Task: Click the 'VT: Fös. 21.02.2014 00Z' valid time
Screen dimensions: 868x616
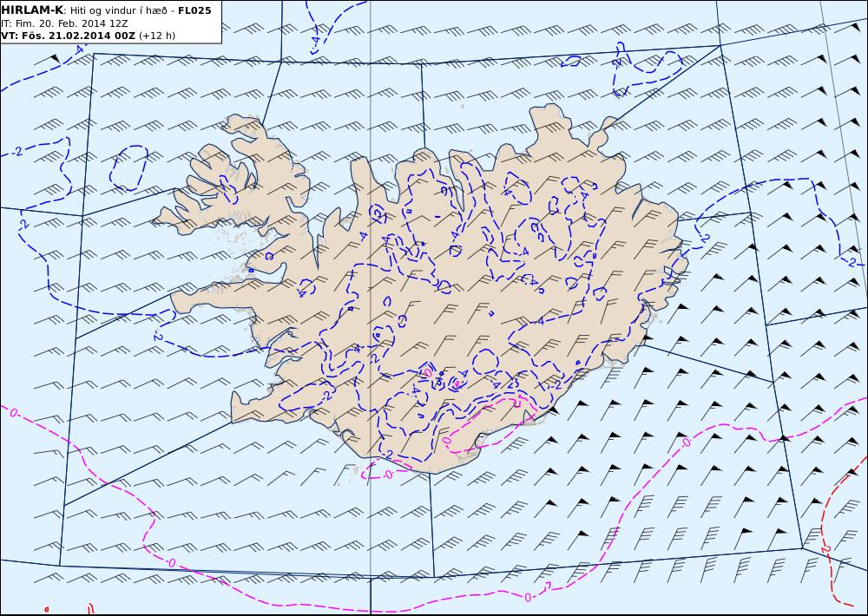Action: pyautogui.click(x=68, y=36)
